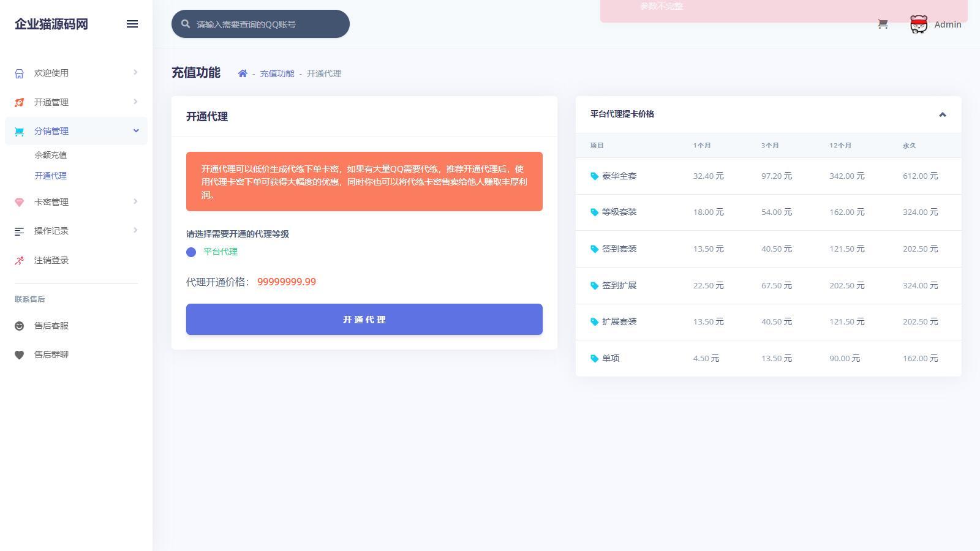Click the 单项 row label

point(611,359)
